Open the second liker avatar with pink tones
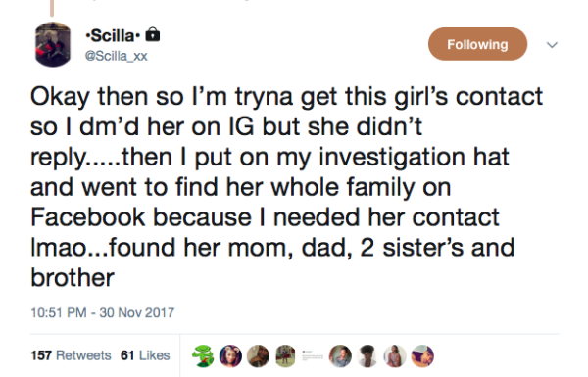The width and height of the screenshot is (588, 377). coord(230,356)
